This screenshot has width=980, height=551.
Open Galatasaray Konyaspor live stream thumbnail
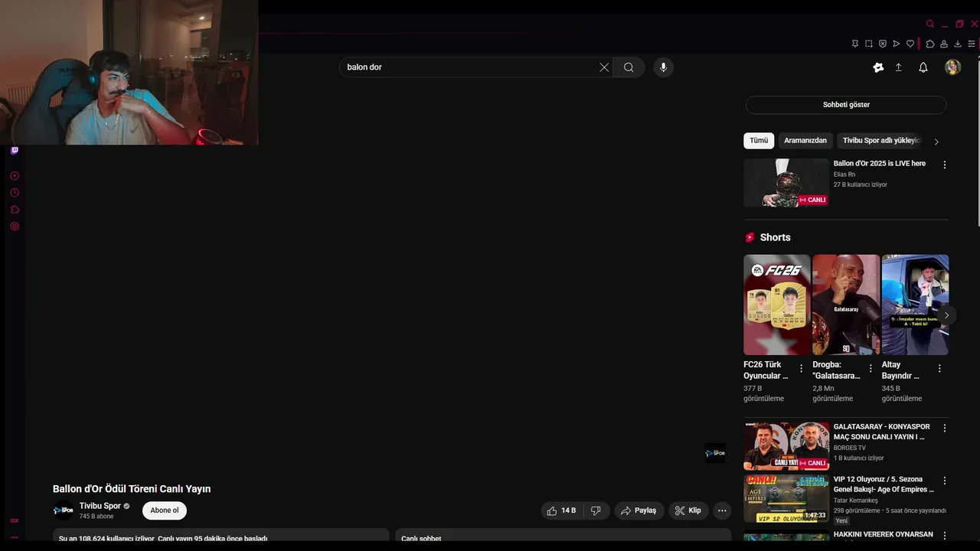tap(786, 445)
